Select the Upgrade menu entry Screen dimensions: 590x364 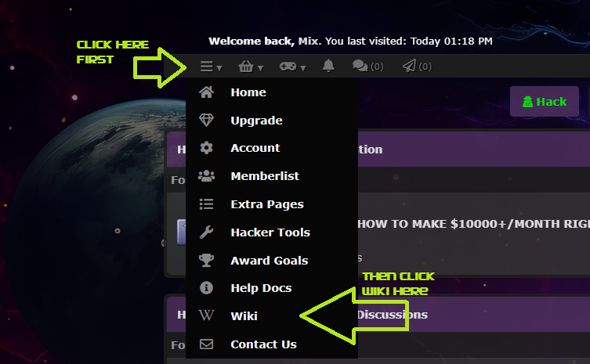pos(257,121)
